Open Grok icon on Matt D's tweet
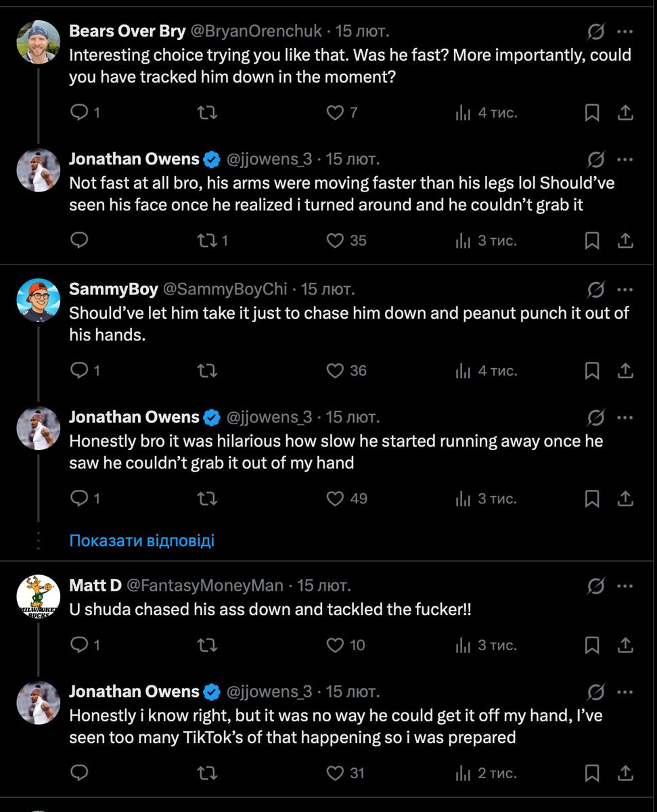Viewport: 657px width, 812px height. click(595, 585)
